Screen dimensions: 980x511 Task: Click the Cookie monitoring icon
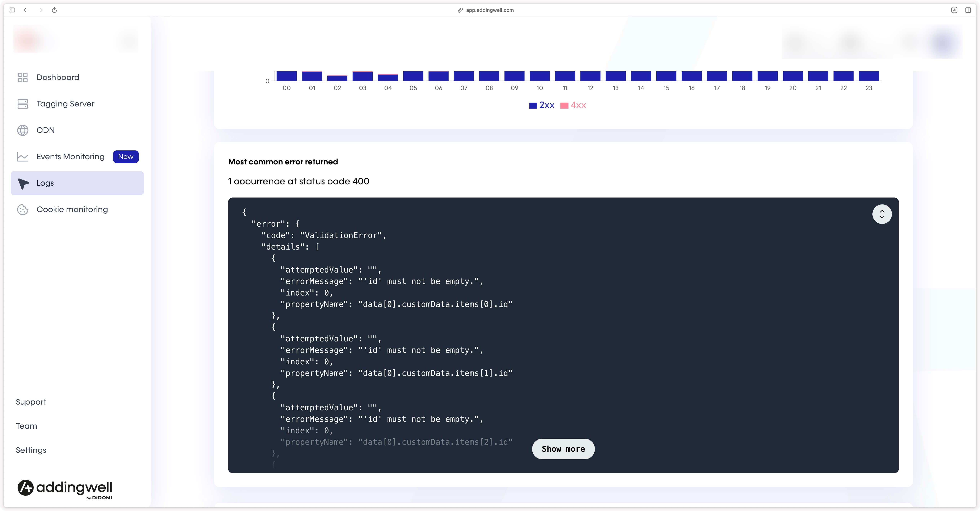tap(23, 210)
